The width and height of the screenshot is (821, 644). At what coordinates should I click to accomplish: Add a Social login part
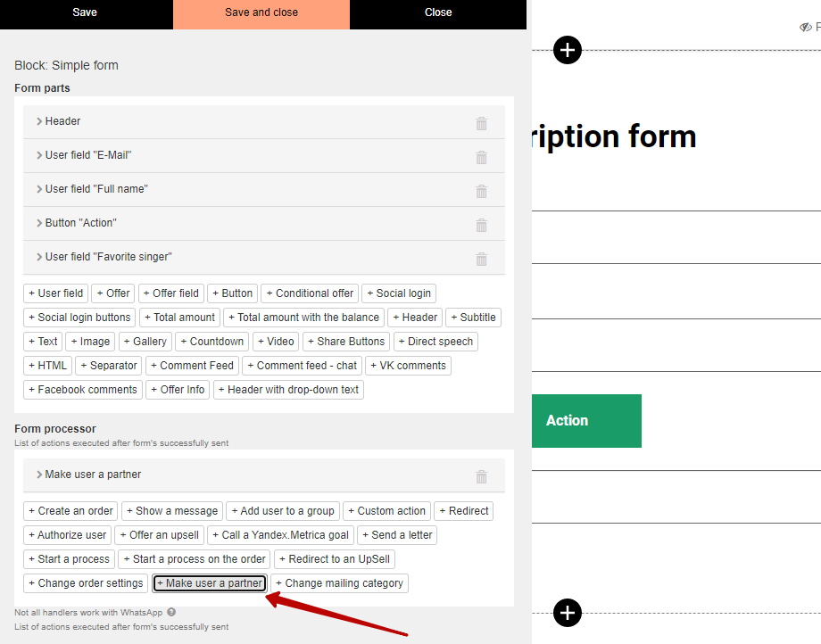[399, 293]
